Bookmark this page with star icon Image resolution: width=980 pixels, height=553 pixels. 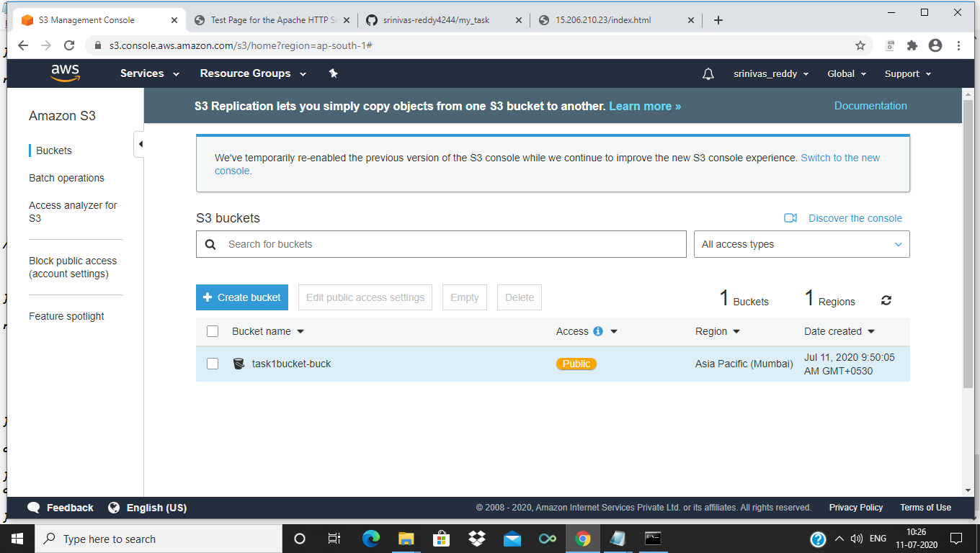860,45
